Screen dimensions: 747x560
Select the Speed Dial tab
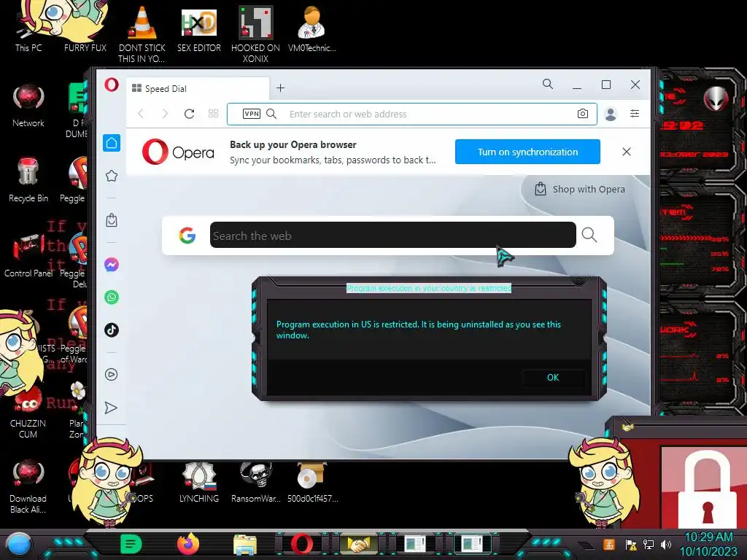198,88
